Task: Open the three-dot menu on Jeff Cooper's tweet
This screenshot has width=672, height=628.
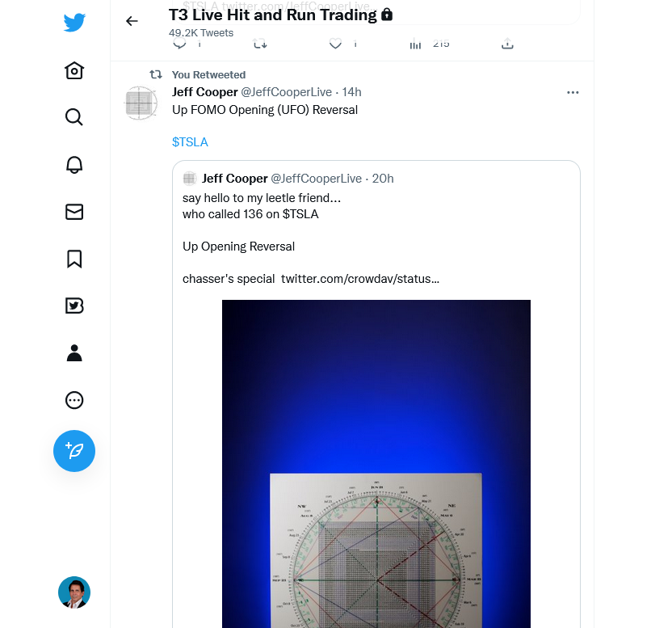Action: 573,93
